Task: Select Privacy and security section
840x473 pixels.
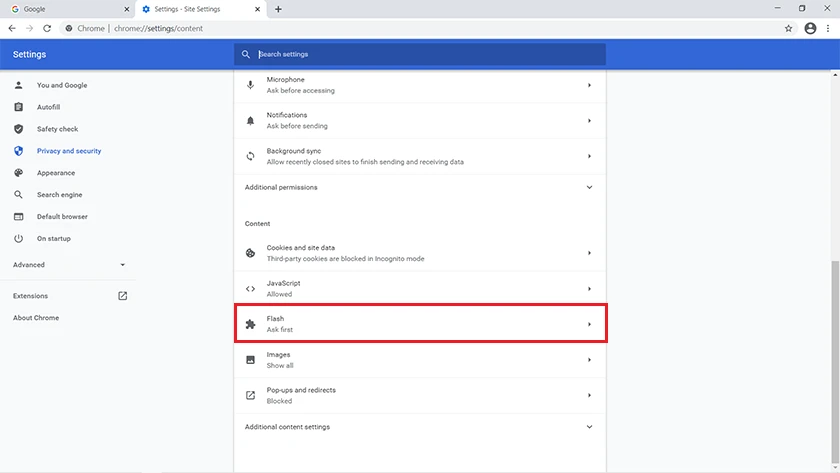Action: (x=69, y=151)
